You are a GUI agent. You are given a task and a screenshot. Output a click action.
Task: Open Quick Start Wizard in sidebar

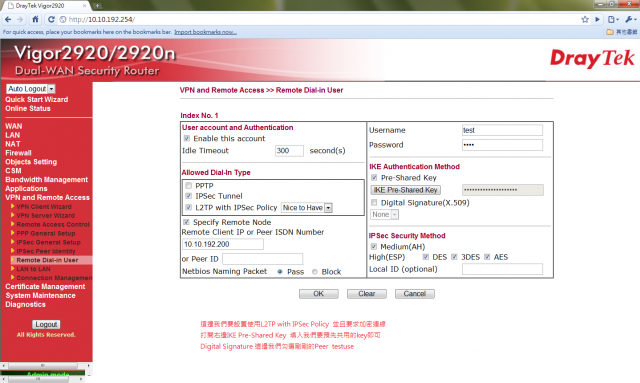pos(37,99)
